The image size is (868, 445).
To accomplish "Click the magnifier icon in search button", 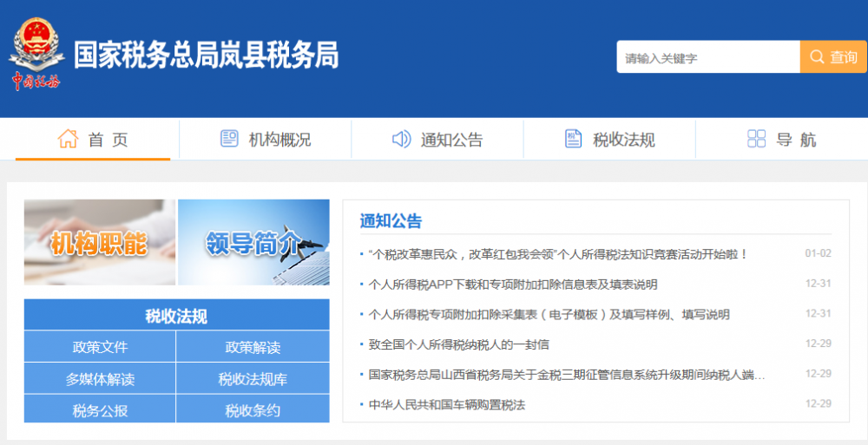I will pyautogui.click(x=817, y=57).
